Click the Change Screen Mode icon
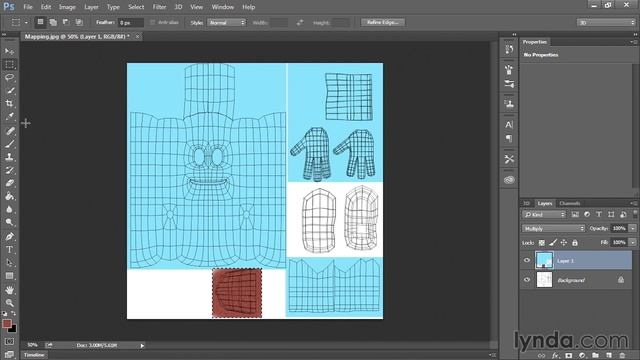Screen dimensions: 640x360 tap(9, 354)
